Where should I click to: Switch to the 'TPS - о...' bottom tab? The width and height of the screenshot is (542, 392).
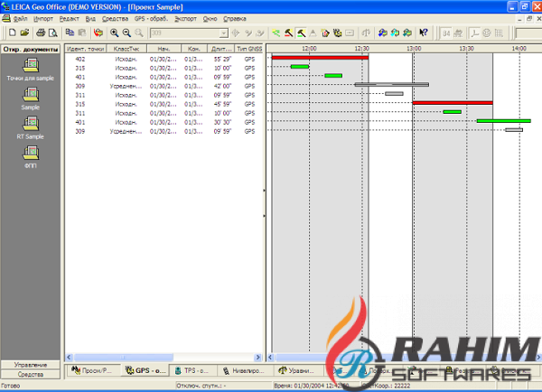(x=192, y=370)
